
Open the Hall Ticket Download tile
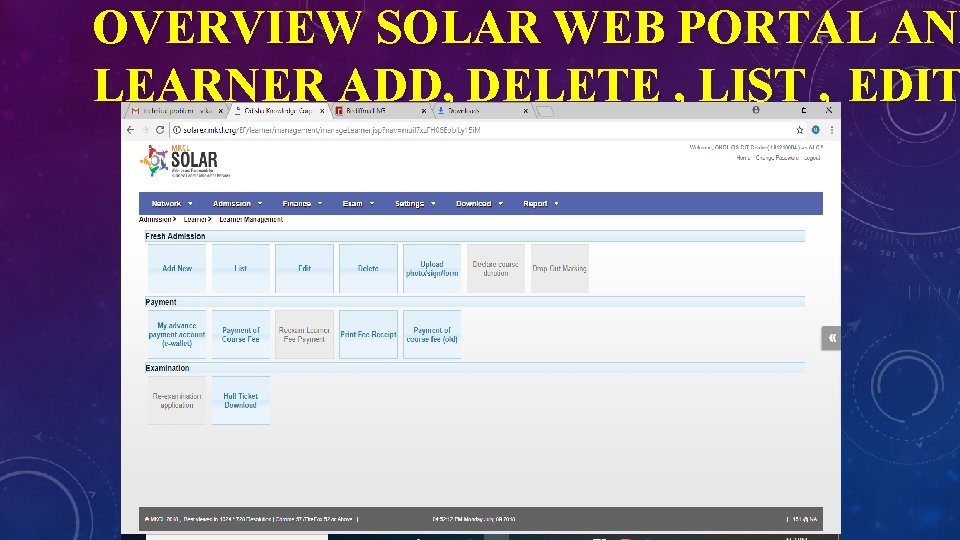click(241, 400)
